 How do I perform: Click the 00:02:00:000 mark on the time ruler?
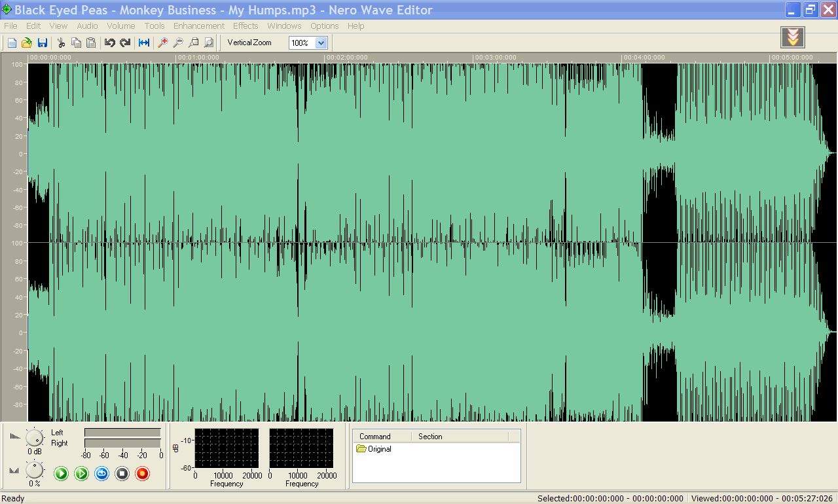pos(347,58)
